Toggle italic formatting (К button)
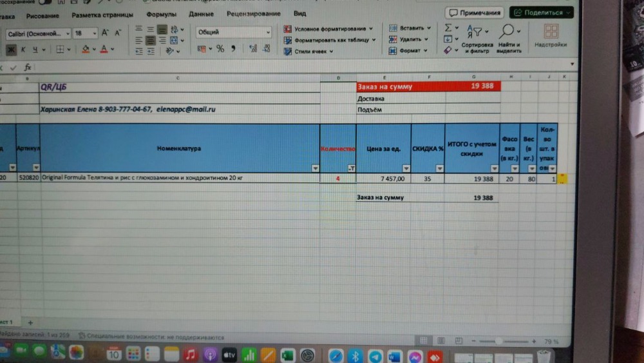Screen dimensions: 644x363 click(24, 49)
